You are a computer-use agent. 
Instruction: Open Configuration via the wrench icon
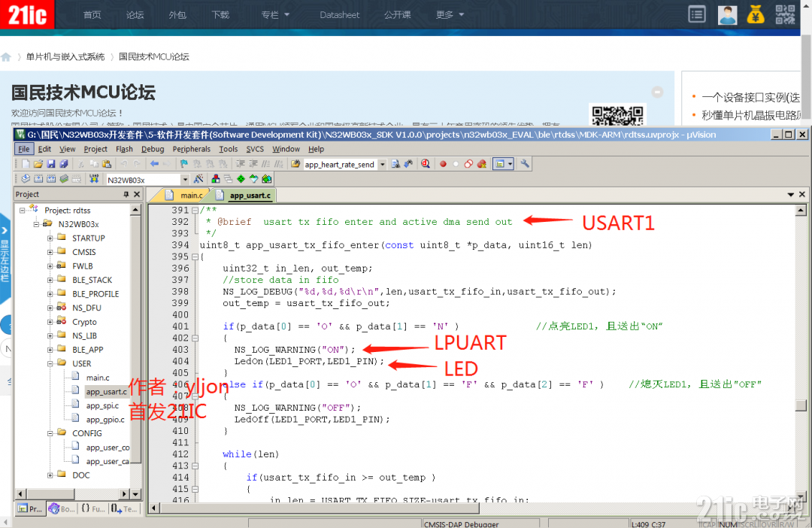coord(525,164)
